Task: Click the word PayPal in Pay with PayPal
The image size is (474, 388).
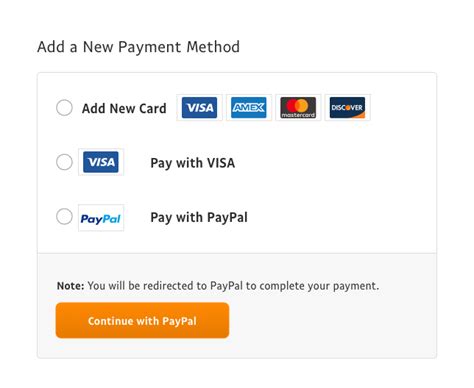Action: pos(227,218)
